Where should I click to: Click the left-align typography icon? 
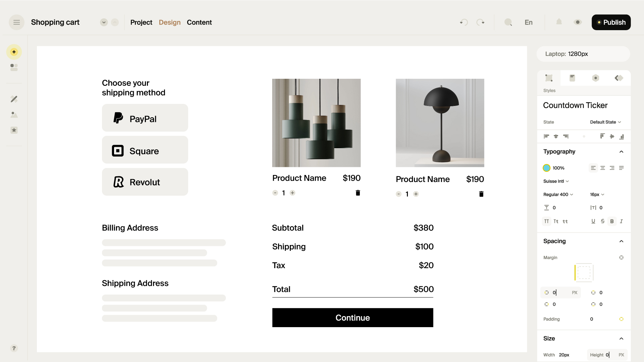pyautogui.click(x=593, y=168)
